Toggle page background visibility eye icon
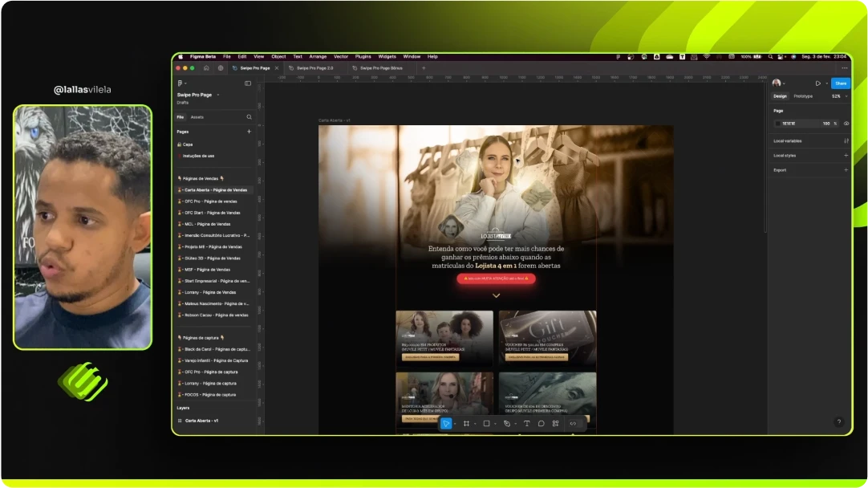868x488 pixels. point(846,124)
